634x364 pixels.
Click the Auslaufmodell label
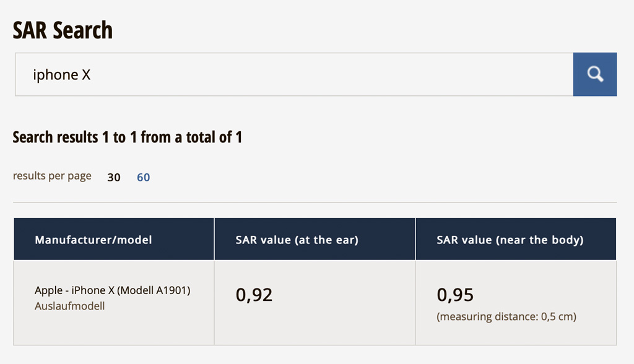pyautogui.click(x=70, y=306)
